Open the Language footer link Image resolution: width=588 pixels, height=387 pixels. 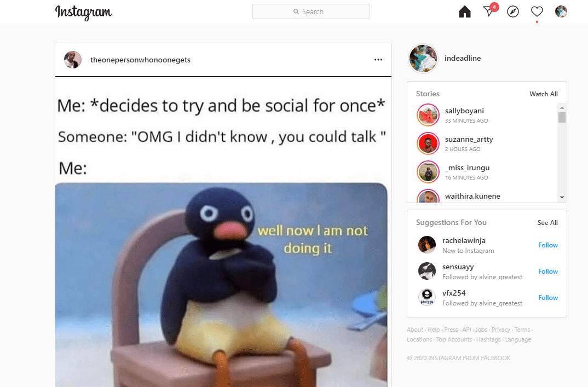[518, 339]
